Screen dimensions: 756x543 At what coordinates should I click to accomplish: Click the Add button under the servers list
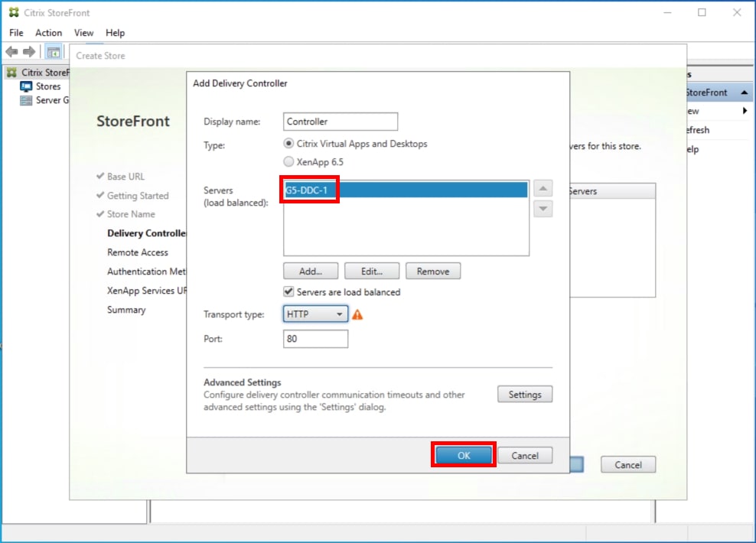(310, 271)
